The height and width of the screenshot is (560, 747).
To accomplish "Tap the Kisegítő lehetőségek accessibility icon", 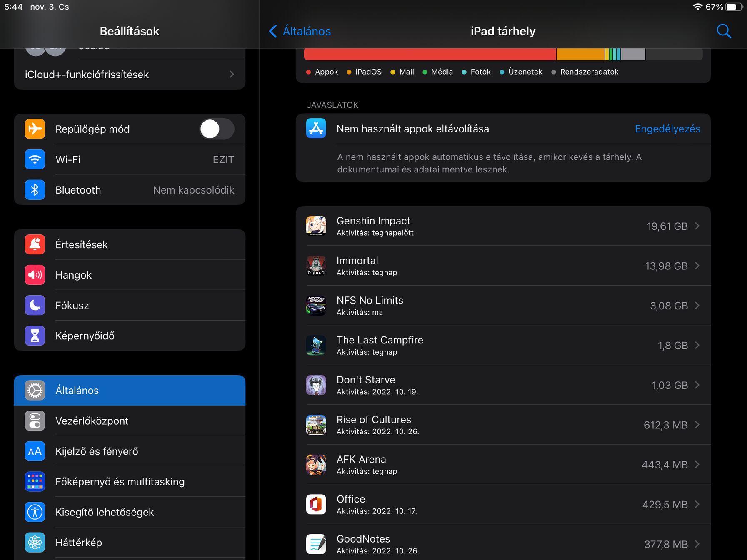I will click(35, 512).
